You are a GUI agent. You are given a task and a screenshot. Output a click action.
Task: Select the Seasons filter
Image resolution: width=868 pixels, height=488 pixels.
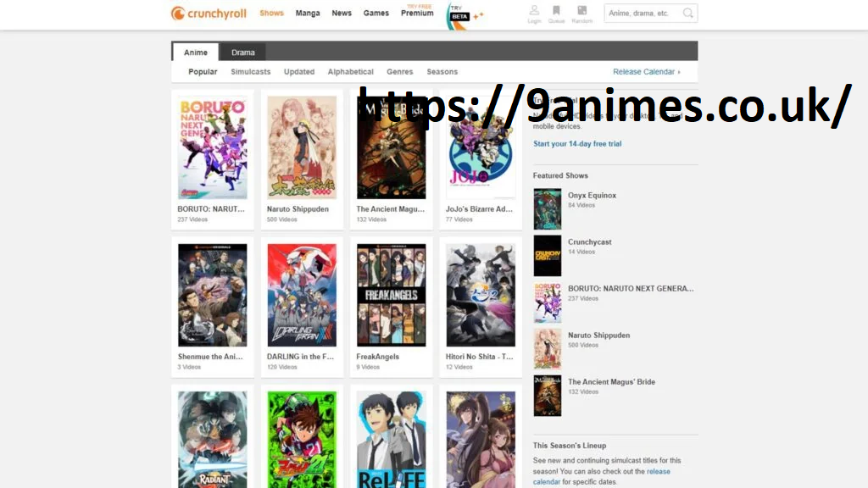442,71
